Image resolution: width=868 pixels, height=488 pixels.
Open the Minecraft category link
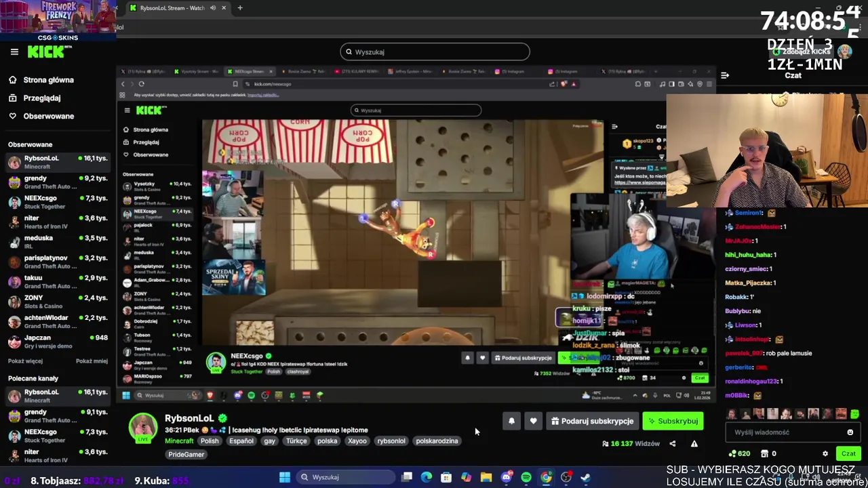179,441
